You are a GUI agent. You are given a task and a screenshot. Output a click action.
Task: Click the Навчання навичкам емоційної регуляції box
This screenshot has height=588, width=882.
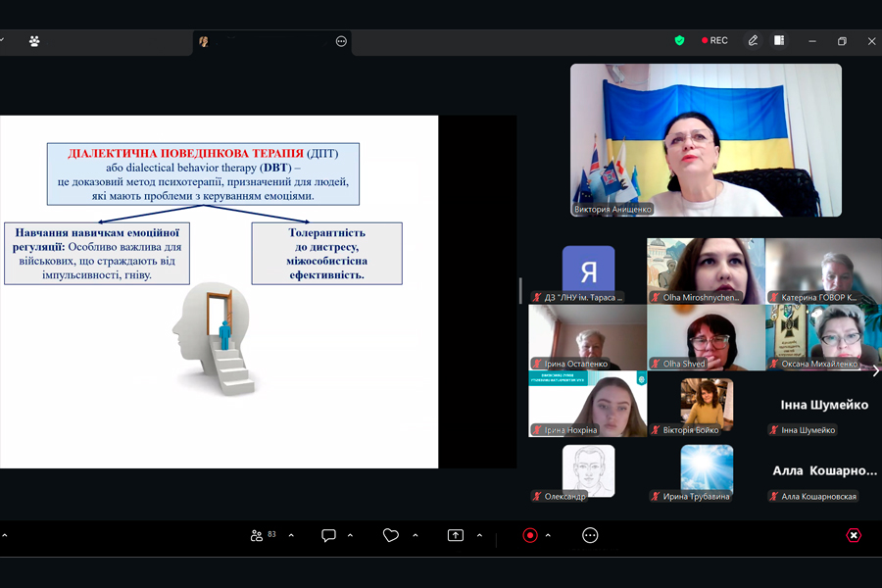coord(97,253)
